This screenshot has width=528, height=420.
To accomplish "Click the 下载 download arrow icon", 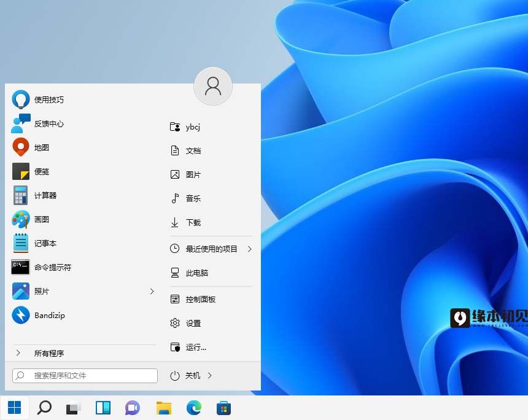I will [x=175, y=222].
